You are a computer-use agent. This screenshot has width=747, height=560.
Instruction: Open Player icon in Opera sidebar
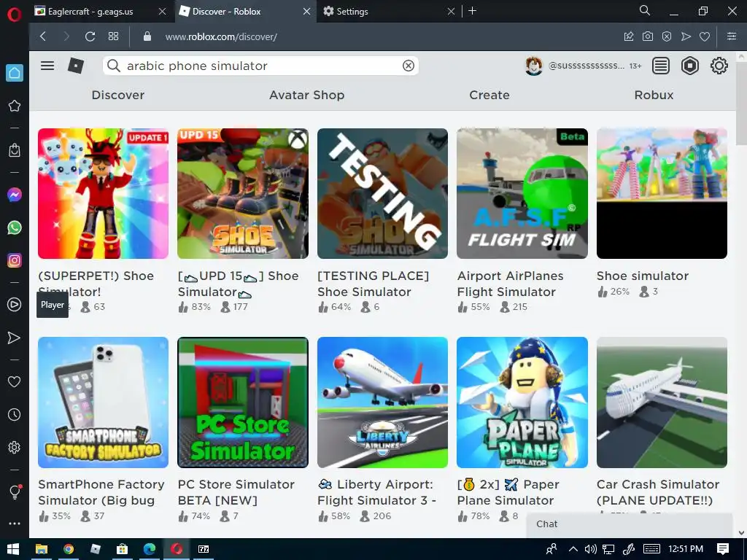click(x=15, y=305)
